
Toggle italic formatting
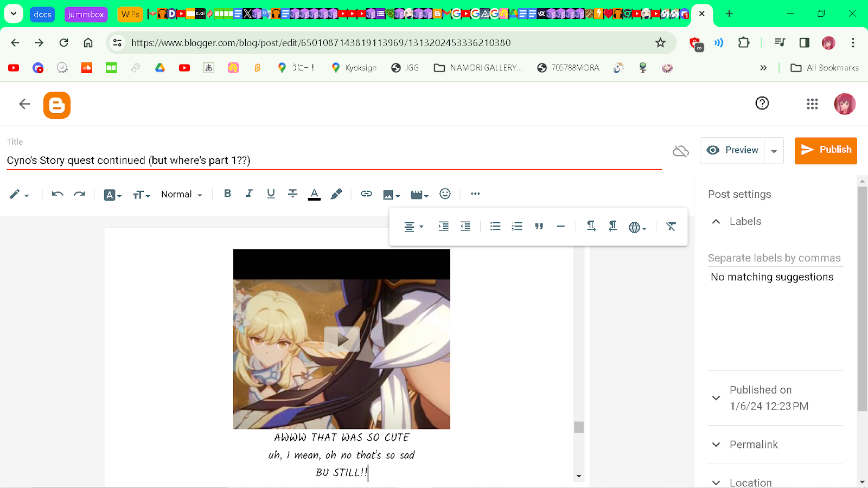(x=249, y=194)
